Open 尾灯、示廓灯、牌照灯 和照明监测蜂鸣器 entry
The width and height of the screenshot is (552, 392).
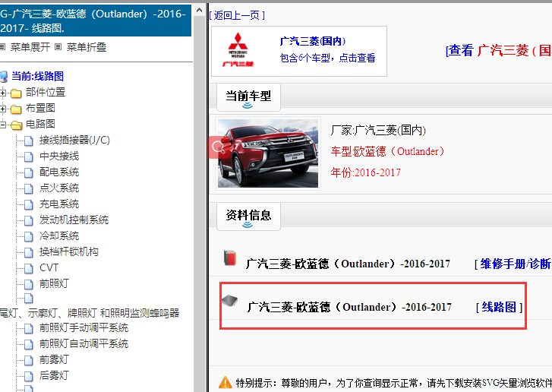(x=90, y=313)
